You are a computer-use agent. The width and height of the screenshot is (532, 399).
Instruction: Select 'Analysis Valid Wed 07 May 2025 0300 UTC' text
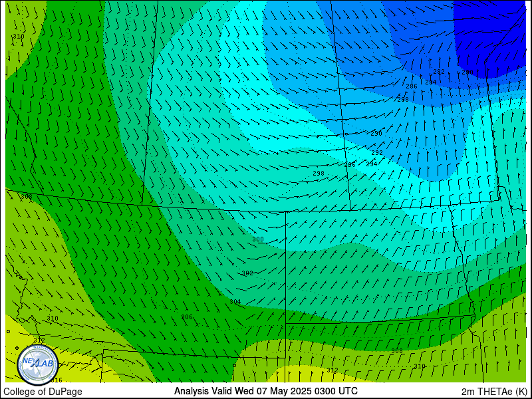click(265, 391)
